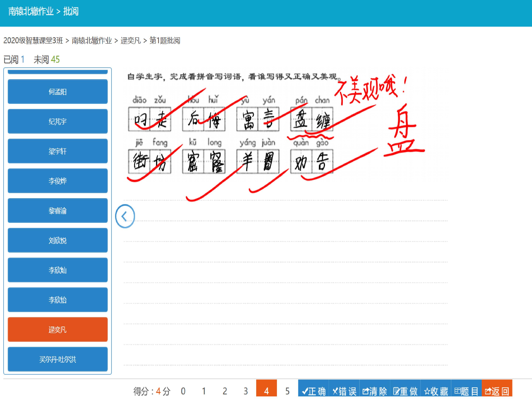Bookmark this answer with 收藏 star
532x399 pixels.
click(x=436, y=391)
